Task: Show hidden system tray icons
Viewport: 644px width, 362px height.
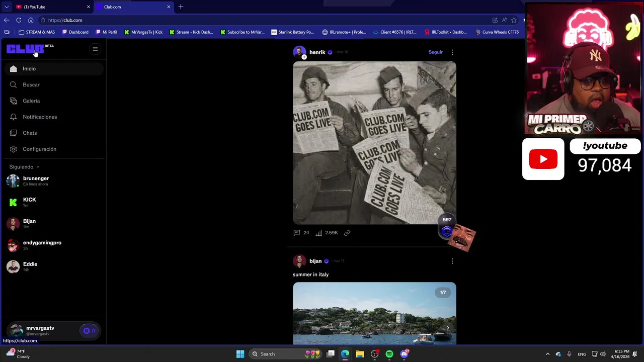Action: [x=548, y=354]
